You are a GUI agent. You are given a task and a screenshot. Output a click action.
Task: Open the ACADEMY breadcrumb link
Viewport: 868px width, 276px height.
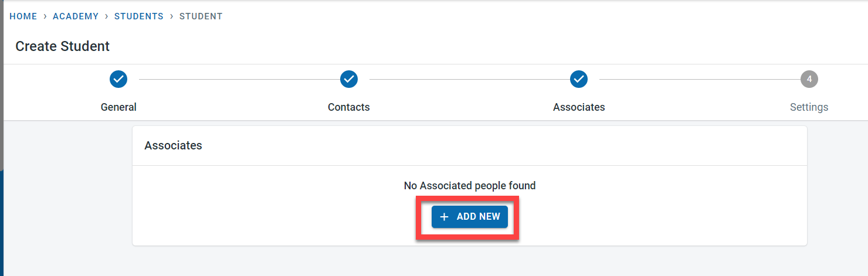pos(76,16)
